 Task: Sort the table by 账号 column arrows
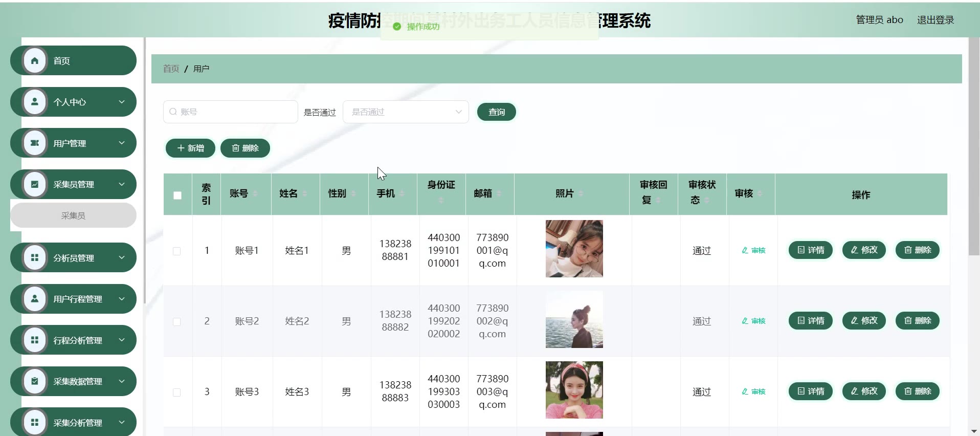click(x=255, y=193)
